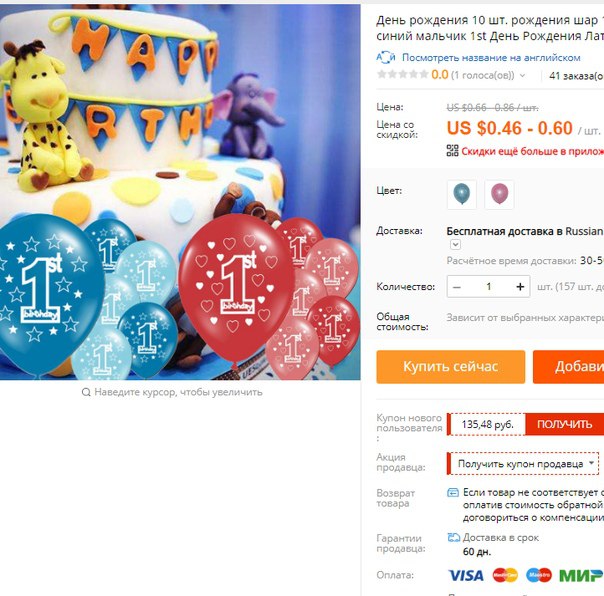Click the Купить сейчас button
Image resolution: width=604 pixels, height=596 pixels.
pos(451,367)
